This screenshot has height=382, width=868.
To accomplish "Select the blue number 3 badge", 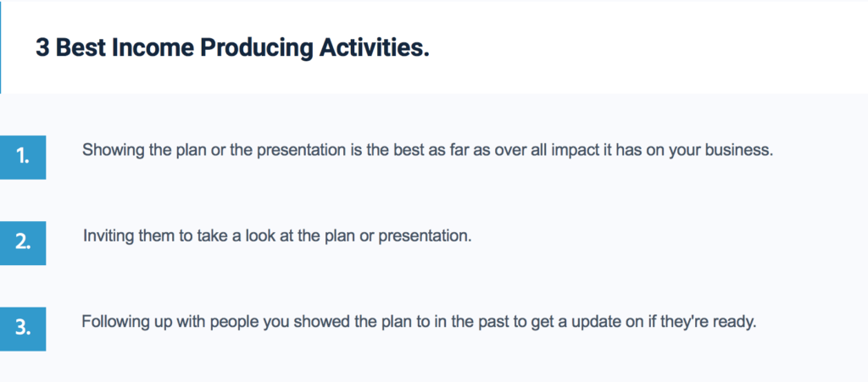I will pyautogui.click(x=23, y=329).
